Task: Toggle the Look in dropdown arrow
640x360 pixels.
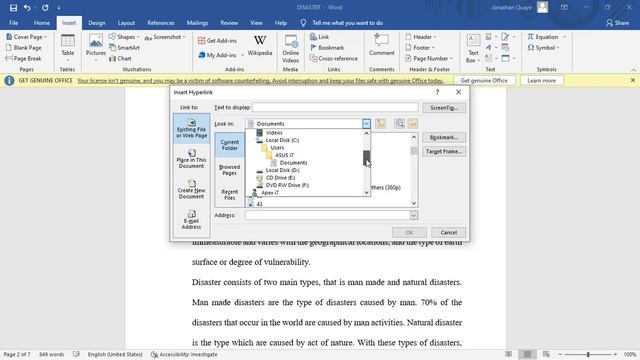Action: click(366, 124)
